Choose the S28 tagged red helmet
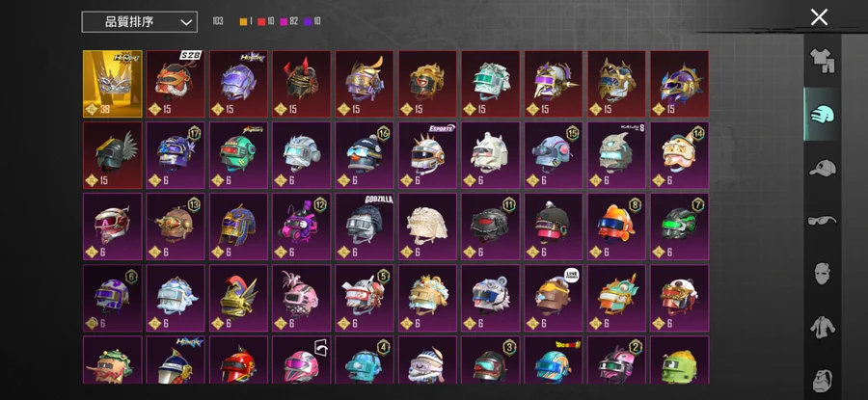The image size is (868, 400). tap(176, 84)
